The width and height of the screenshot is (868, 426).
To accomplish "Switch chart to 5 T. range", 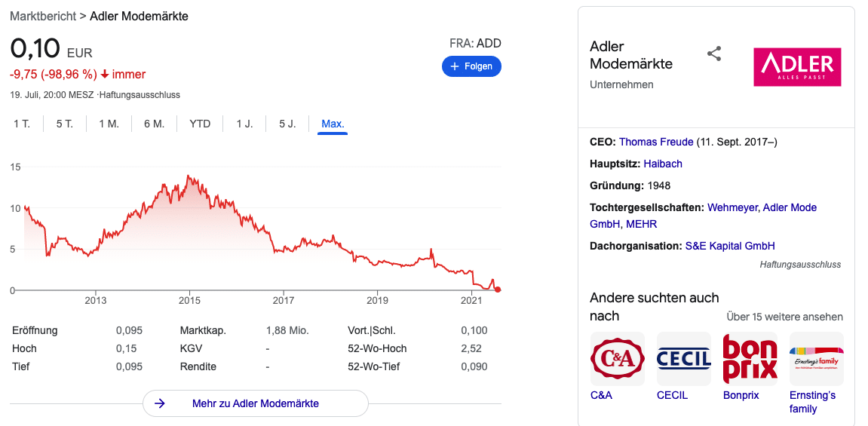I will tap(64, 124).
